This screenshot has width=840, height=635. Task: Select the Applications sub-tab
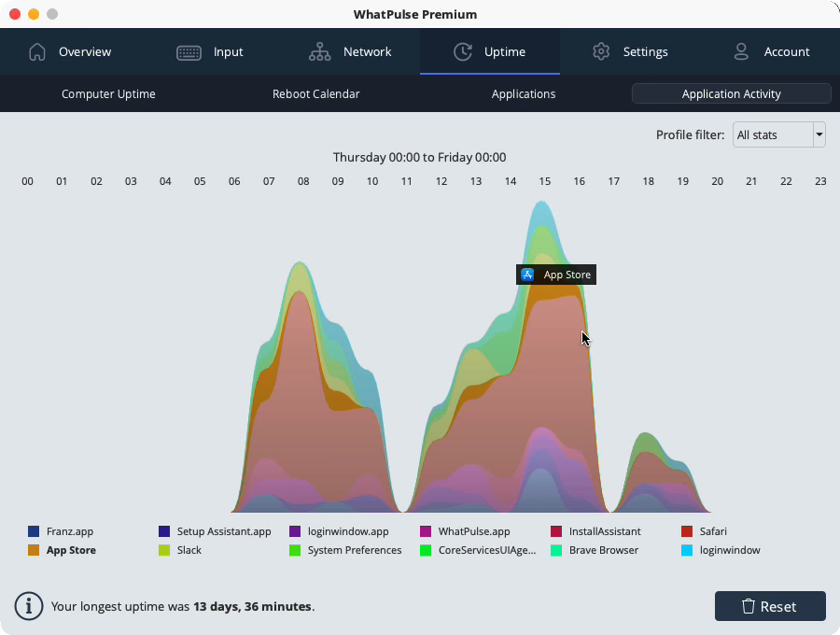(524, 93)
